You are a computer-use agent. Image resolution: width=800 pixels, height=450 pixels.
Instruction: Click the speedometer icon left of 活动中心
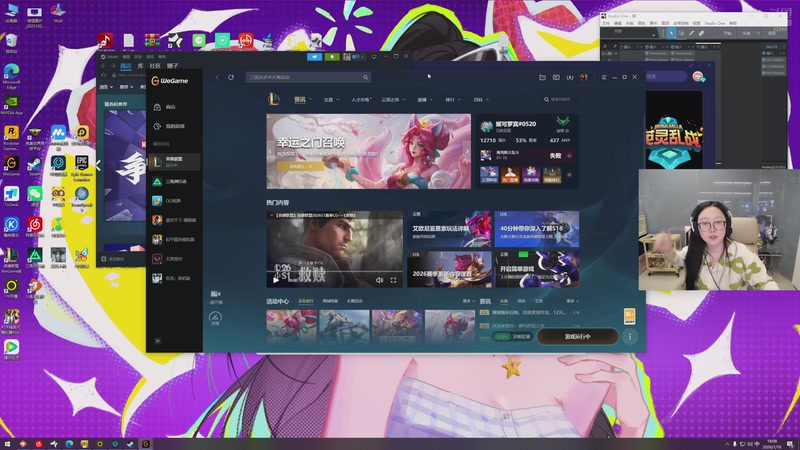tap(215, 317)
